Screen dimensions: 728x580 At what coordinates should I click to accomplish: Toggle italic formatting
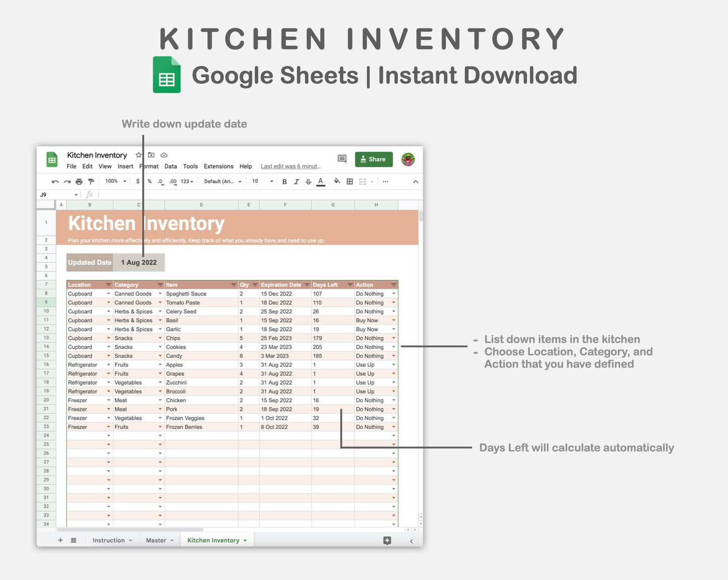point(297,181)
